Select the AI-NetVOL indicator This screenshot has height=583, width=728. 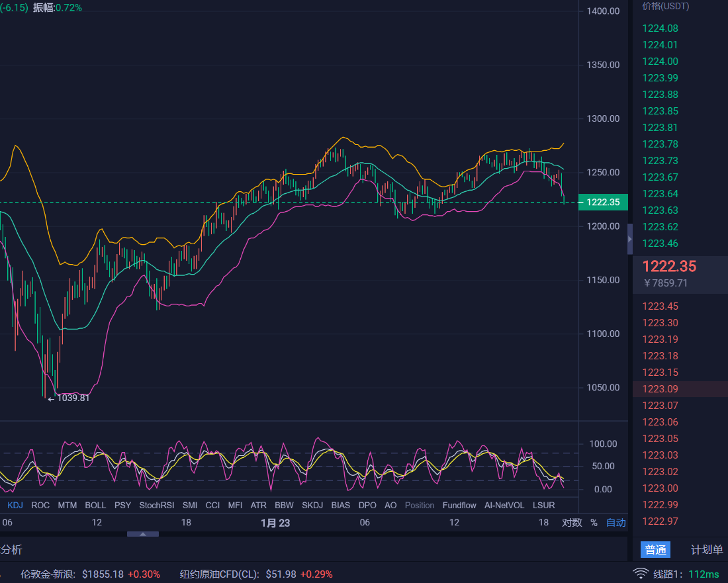click(504, 505)
